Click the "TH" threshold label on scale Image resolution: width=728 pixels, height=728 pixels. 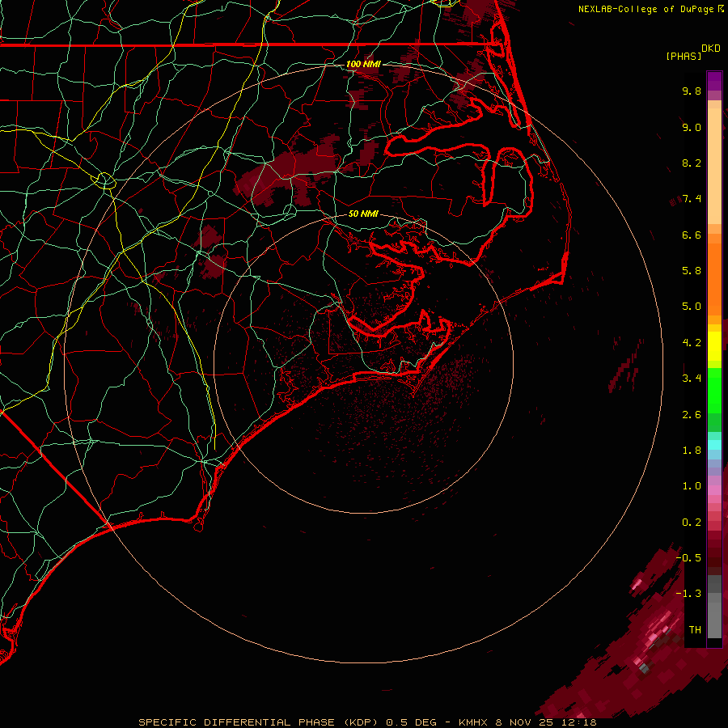pyautogui.click(x=695, y=630)
